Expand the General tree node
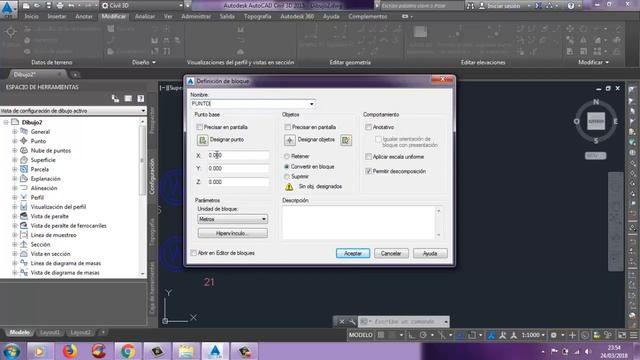The image size is (640, 360). 15,131
